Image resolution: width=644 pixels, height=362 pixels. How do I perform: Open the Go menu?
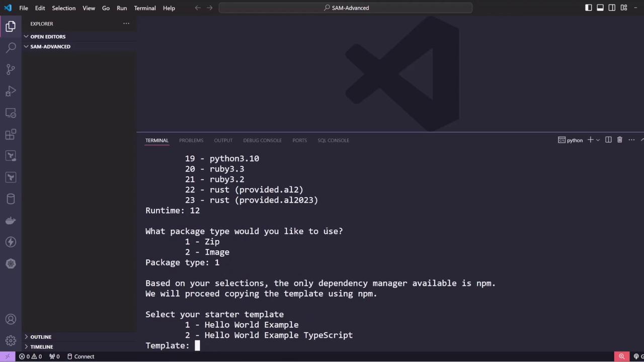[106, 8]
